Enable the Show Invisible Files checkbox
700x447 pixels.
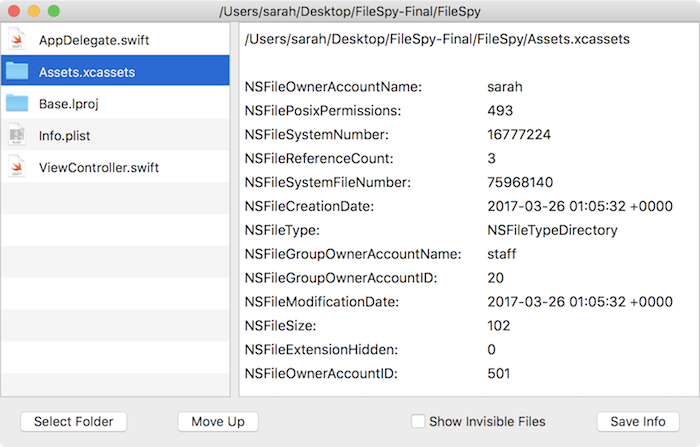(418, 421)
